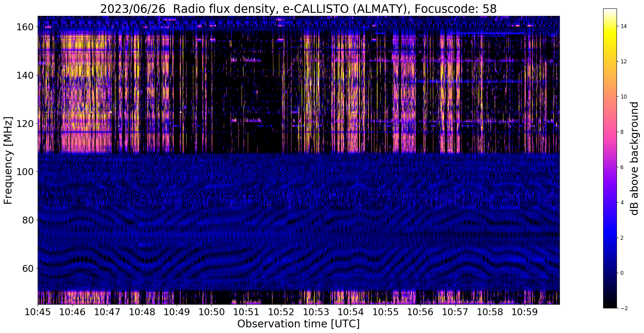Click the 'Frequency [MHz]' y-axis label
644x333 pixels.
(8, 160)
